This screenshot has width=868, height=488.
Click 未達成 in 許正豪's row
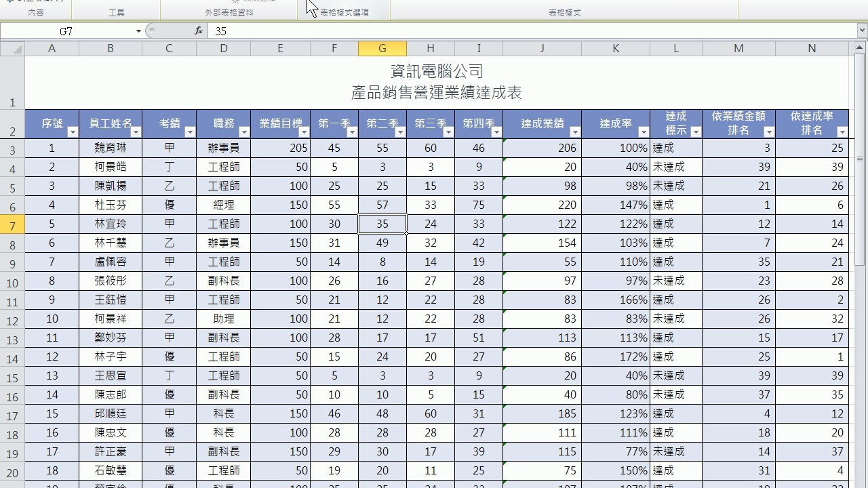tap(676, 451)
